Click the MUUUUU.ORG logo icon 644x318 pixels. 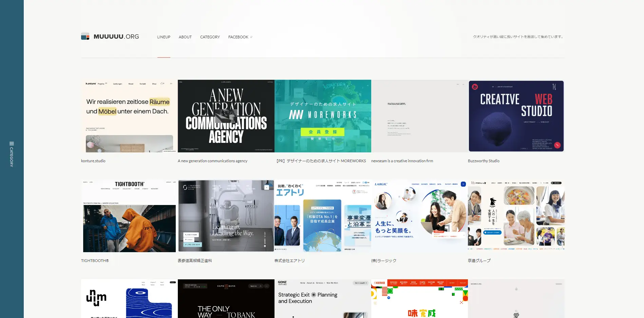click(85, 36)
